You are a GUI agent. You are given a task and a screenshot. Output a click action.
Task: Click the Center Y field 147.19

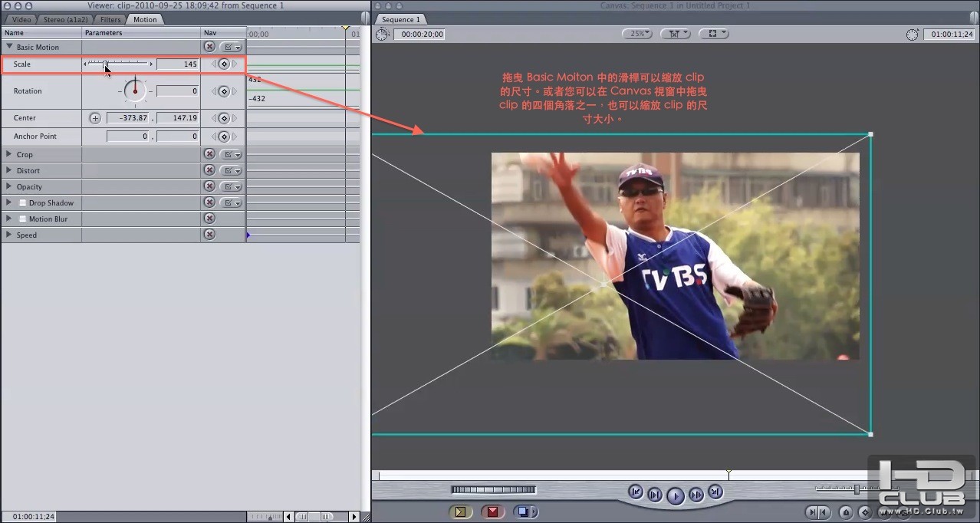click(178, 118)
